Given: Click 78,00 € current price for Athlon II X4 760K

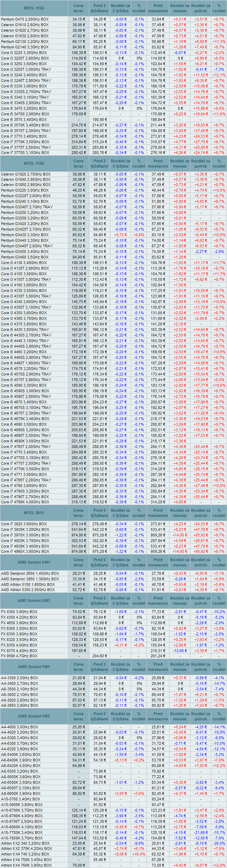Looking at the screenshot, I should (79, 865).
